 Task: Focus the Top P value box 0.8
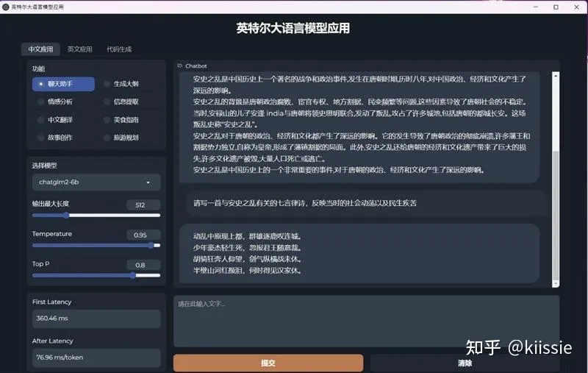point(143,265)
